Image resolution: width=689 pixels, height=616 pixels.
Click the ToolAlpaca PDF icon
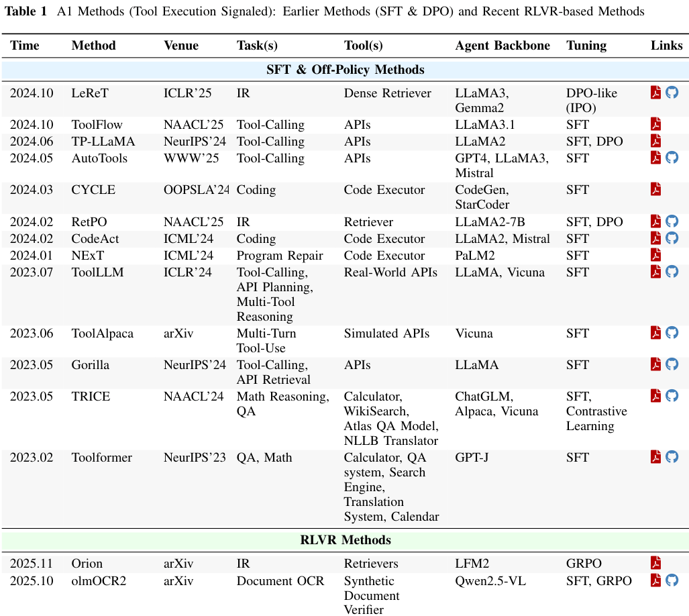[x=656, y=333]
